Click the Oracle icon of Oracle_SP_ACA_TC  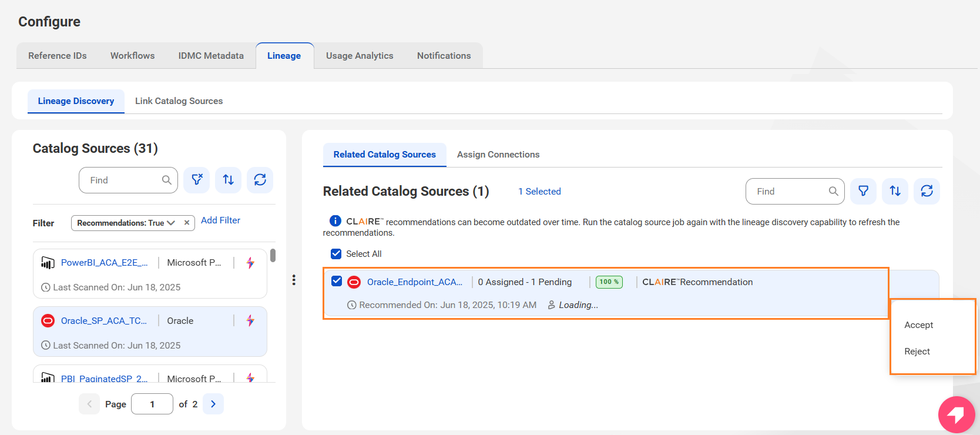pyautogui.click(x=48, y=321)
